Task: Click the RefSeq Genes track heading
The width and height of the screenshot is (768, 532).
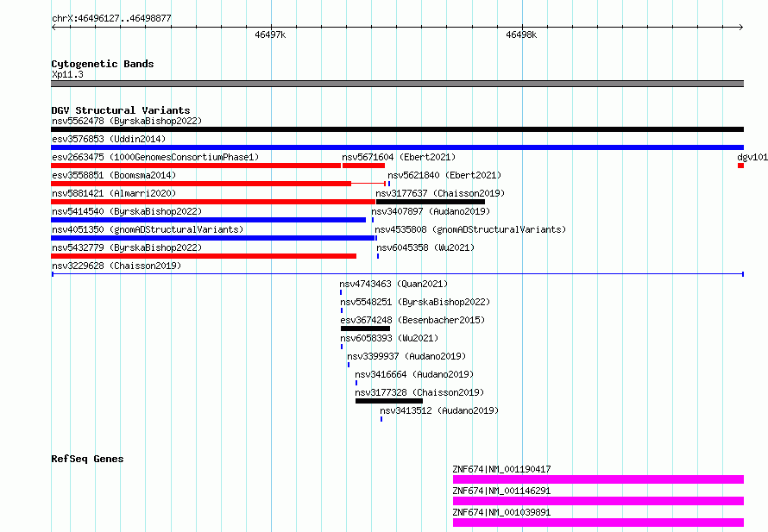Action: pyautogui.click(x=88, y=459)
